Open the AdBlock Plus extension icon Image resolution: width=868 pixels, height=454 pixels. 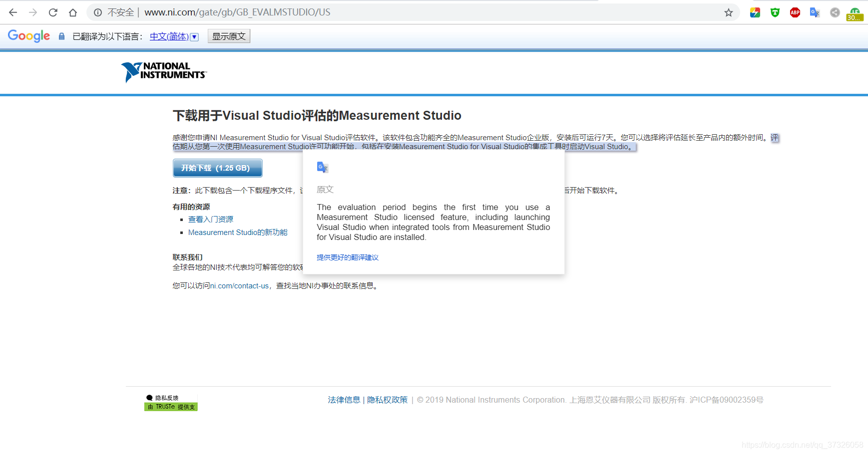[x=795, y=12]
